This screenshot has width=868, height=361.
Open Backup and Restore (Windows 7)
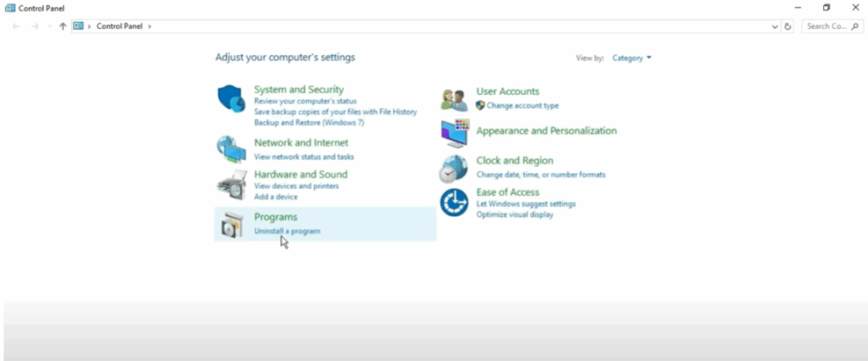tap(309, 122)
